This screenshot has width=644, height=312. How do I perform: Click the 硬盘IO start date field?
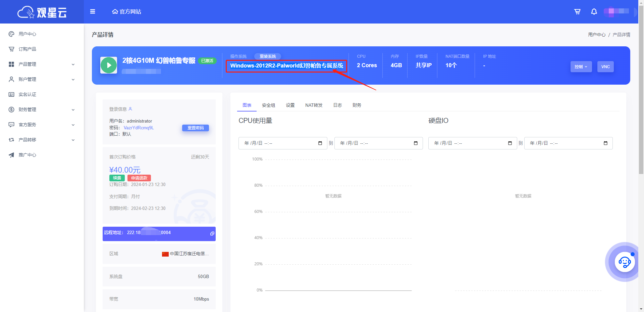click(472, 143)
